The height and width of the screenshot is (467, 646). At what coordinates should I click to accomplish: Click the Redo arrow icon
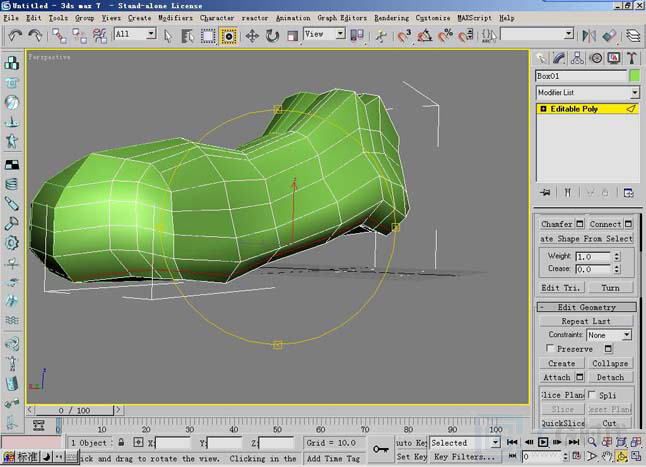(35, 36)
